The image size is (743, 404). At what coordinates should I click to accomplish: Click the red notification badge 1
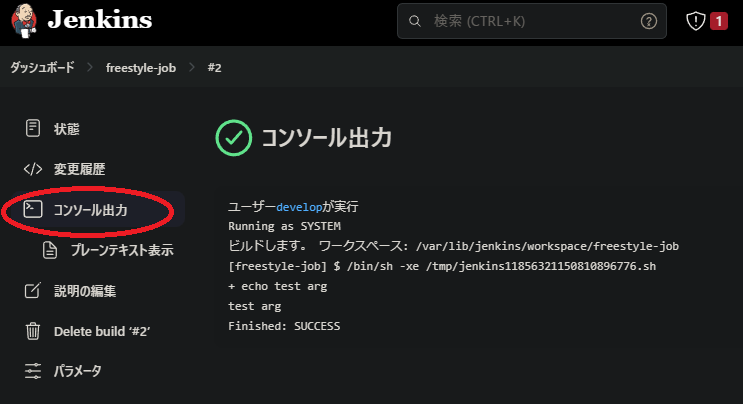718,21
